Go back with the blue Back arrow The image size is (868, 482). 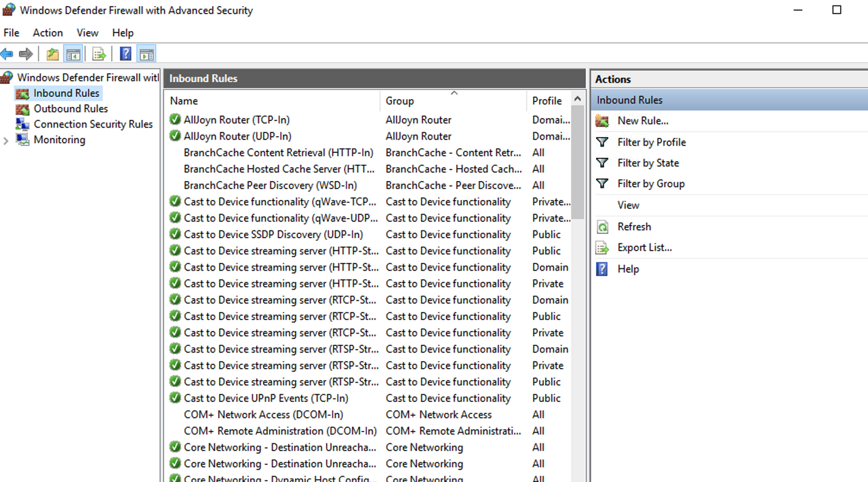pos(7,54)
